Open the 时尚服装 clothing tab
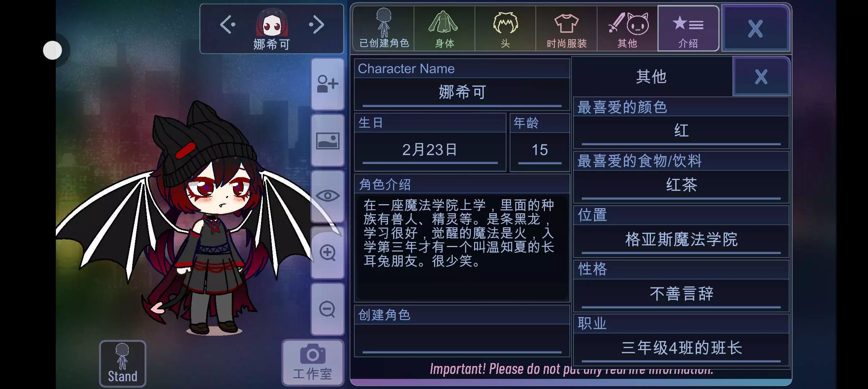Image resolution: width=868 pixels, height=389 pixels. (566, 28)
